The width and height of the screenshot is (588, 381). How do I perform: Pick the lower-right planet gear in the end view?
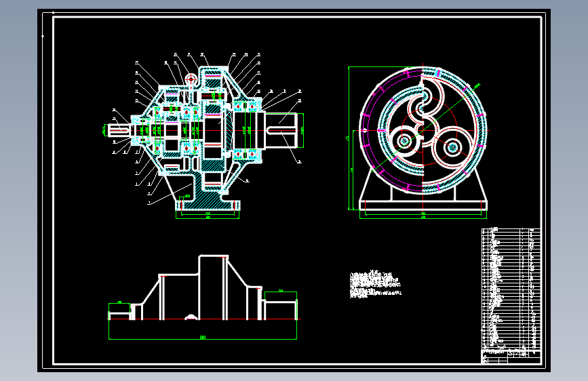(x=452, y=147)
